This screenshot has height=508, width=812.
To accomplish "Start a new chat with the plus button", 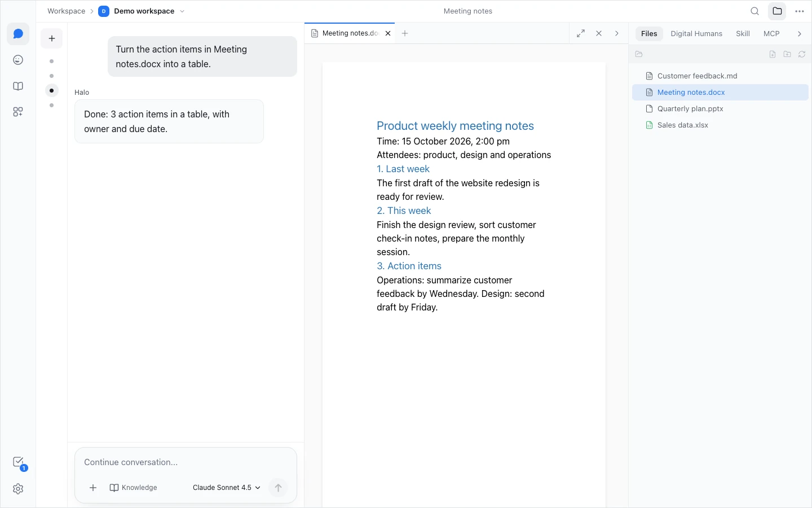I will pyautogui.click(x=52, y=38).
